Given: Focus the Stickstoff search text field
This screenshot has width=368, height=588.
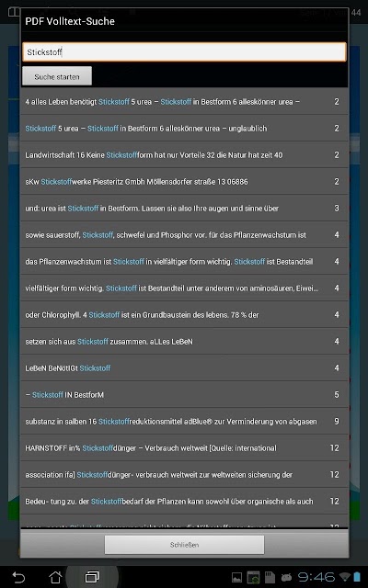Looking at the screenshot, I should coord(184,51).
